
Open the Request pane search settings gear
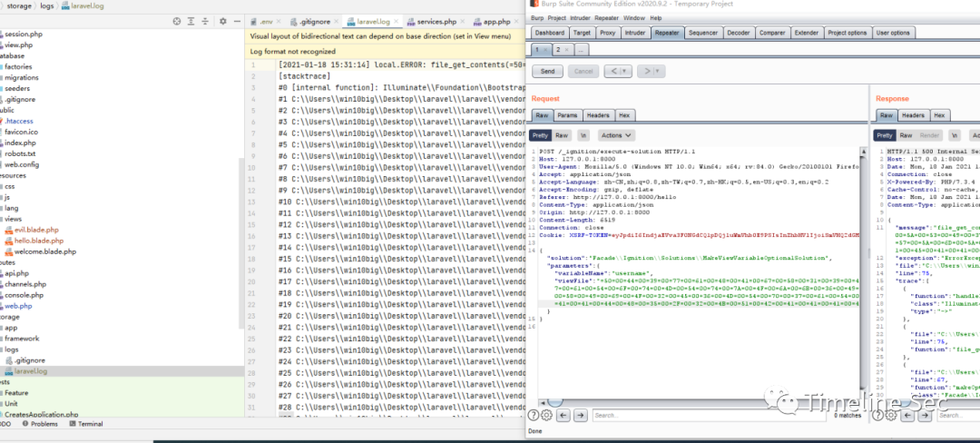pos(545,415)
